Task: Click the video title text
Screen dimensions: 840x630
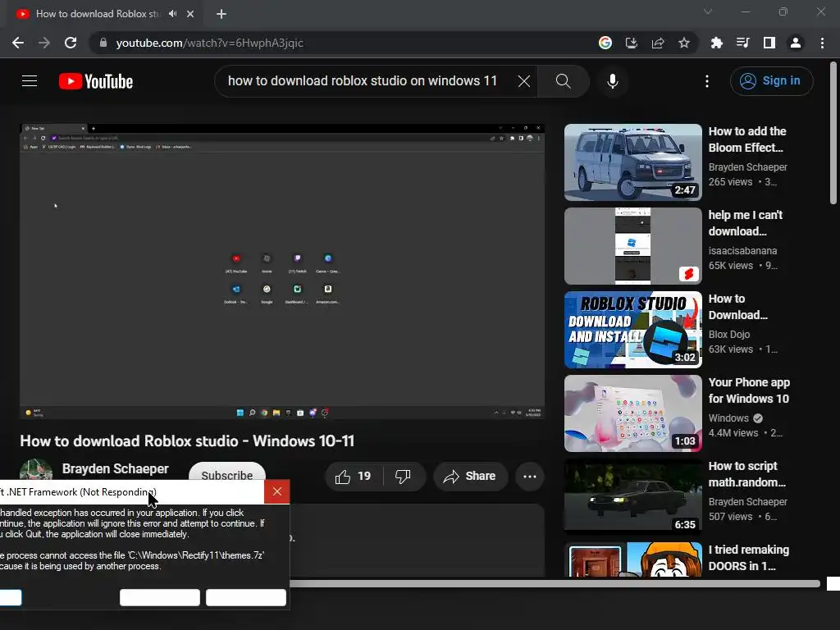Action: tap(187, 441)
